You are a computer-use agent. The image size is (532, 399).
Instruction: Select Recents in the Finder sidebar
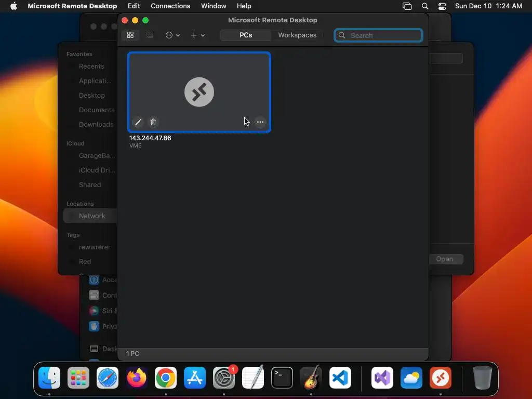pyautogui.click(x=91, y=66)
